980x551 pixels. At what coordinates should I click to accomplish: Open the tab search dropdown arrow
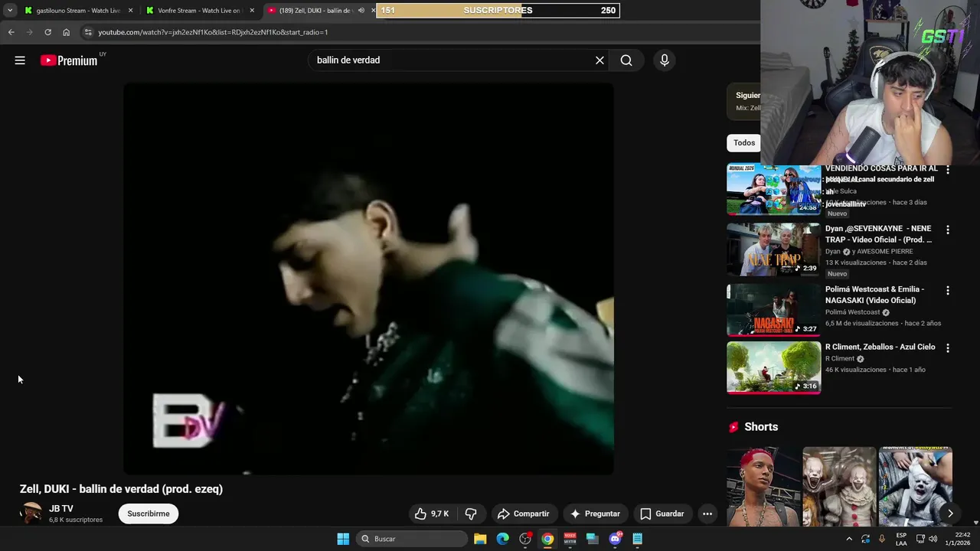coord(10,11)
